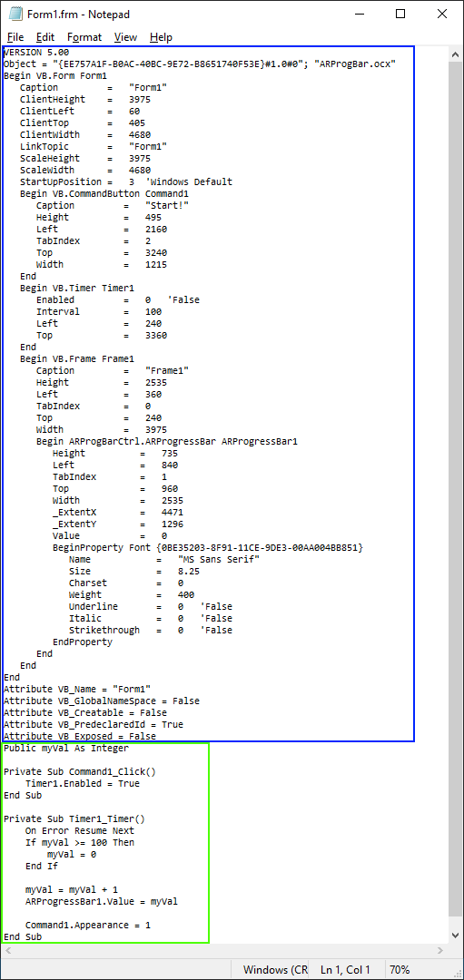
Task: Click the horizontal scrollbar left arrow
Action: [x=8, y=950]
